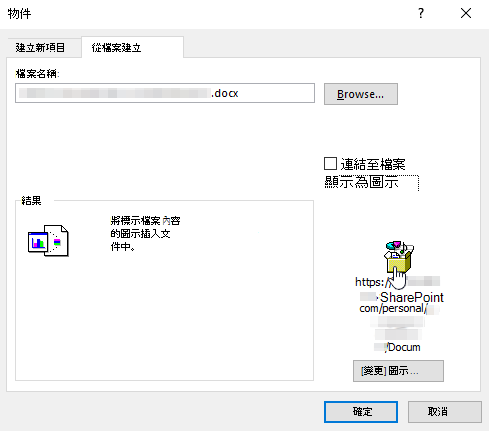Viewport: 489px width, 431px height.
Task: Click the package icon preview
Action: 399,257
